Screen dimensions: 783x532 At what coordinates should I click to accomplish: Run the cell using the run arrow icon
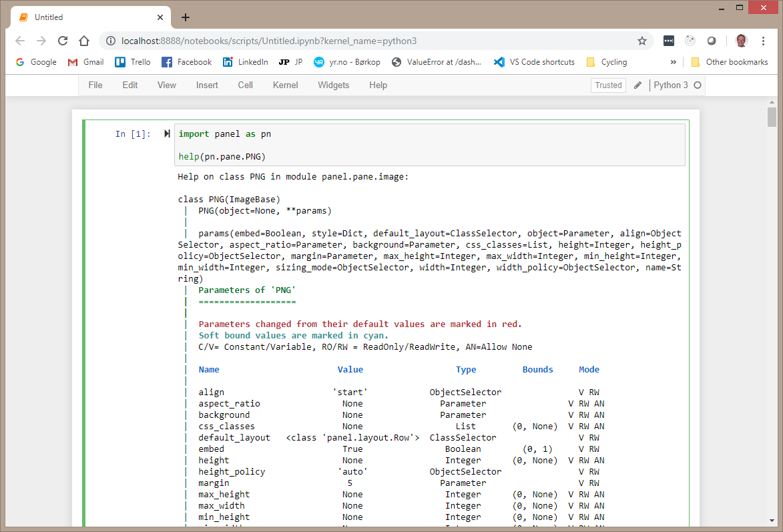[x=166, y=134]
